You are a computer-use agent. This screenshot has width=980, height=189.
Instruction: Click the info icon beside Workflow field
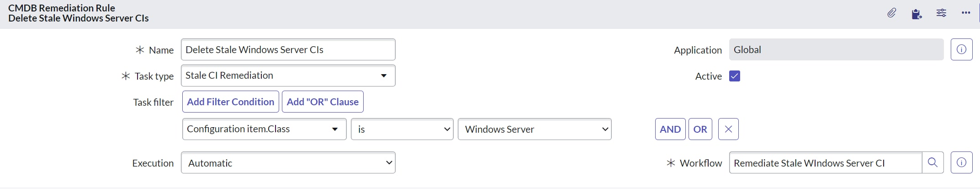click(x=961, y=162)
